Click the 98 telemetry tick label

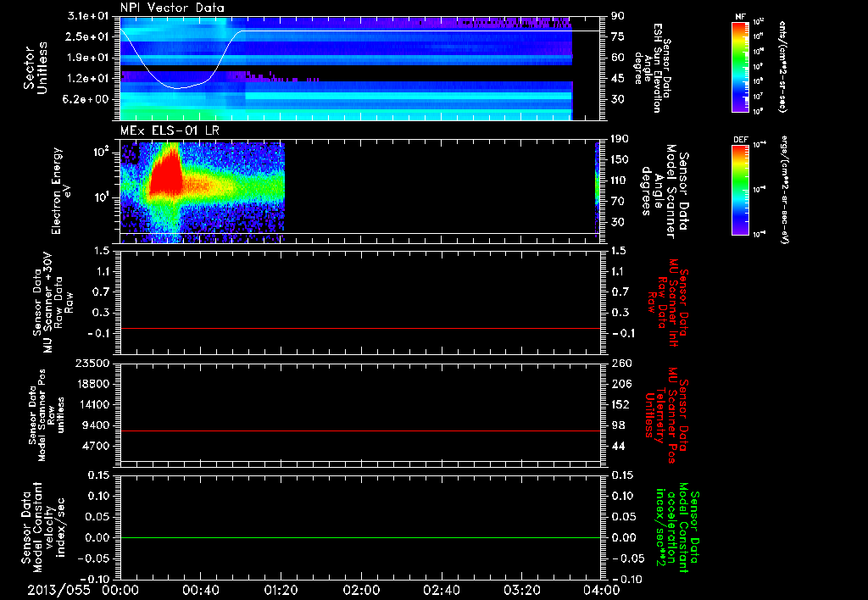pyautogui.click(x=618, y=425)
